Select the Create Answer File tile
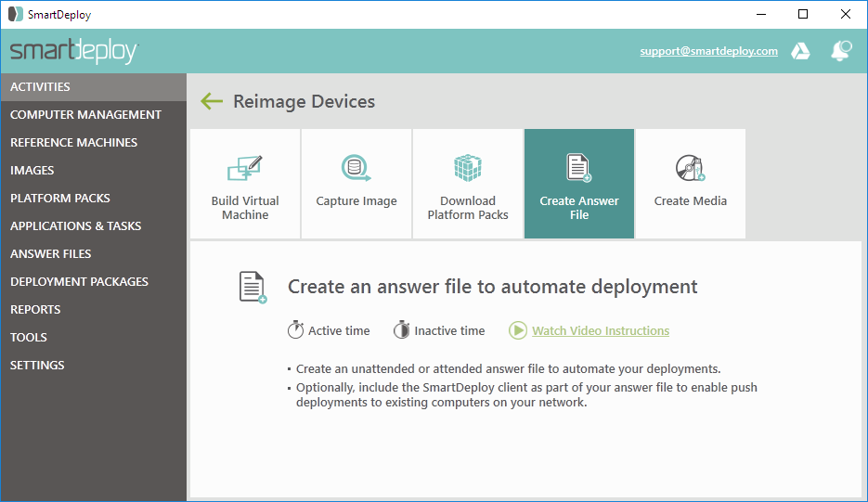The width and height of the screenshot is (868, 502). (579, 184)
